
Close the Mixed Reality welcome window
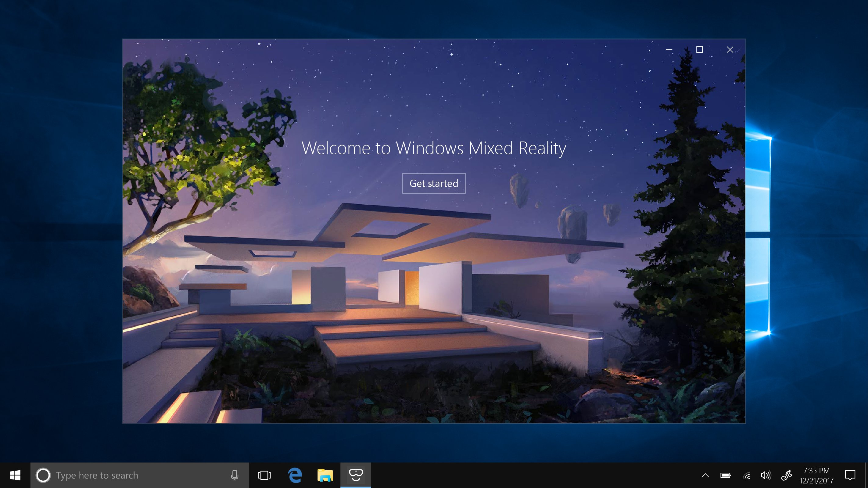click(x=730, y=50)
